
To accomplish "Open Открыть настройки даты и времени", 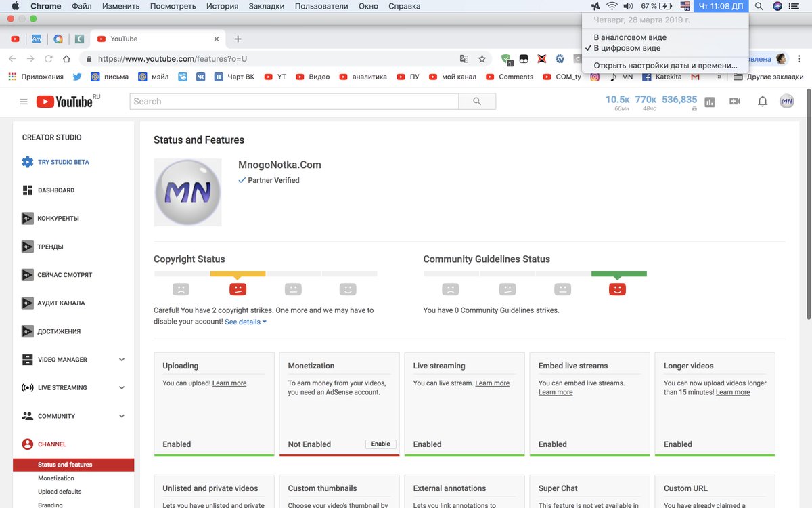I will (665, 66).
